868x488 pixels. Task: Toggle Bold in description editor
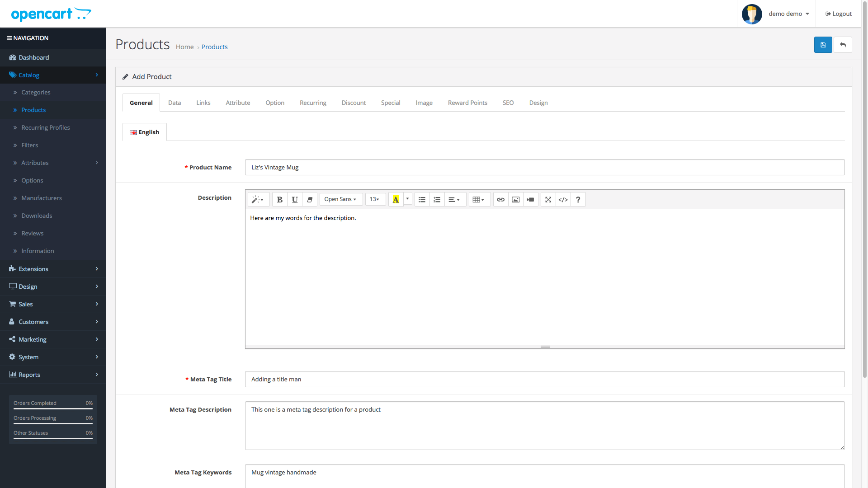tap(280, 199)
